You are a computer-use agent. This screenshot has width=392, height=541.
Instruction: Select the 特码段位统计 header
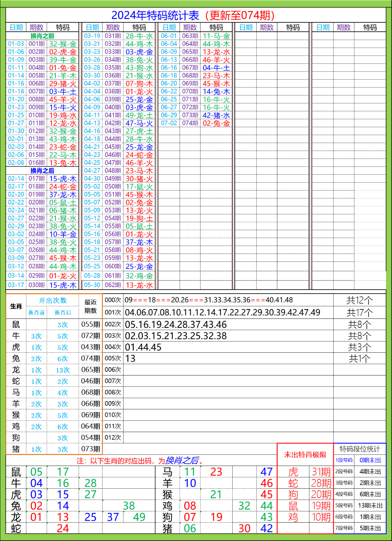(360, 449)
